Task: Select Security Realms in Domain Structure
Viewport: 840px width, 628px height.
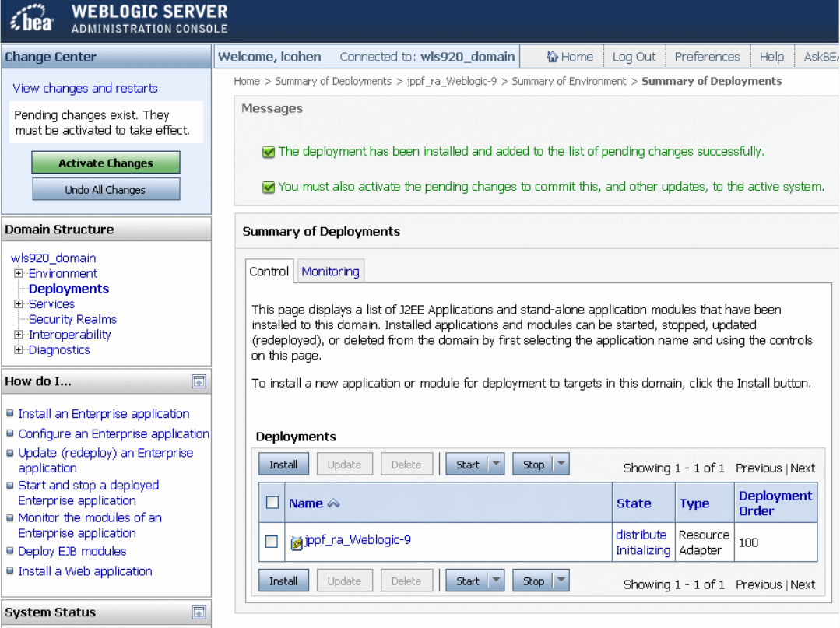Action: 72,319
